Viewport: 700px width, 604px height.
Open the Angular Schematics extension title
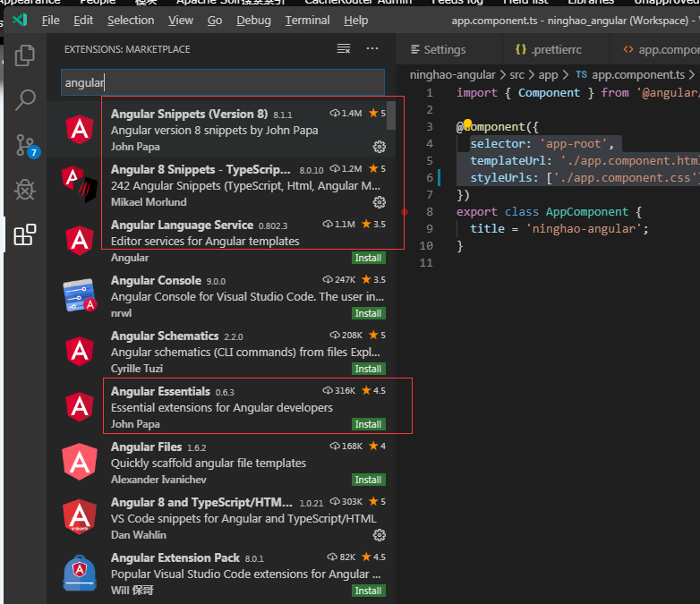pos(165,336)
